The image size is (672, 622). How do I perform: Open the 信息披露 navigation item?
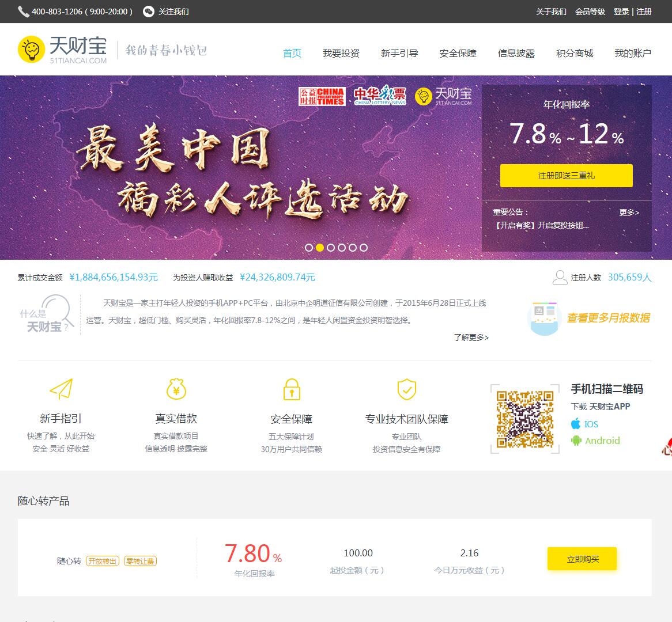click(x=516, y=53)
